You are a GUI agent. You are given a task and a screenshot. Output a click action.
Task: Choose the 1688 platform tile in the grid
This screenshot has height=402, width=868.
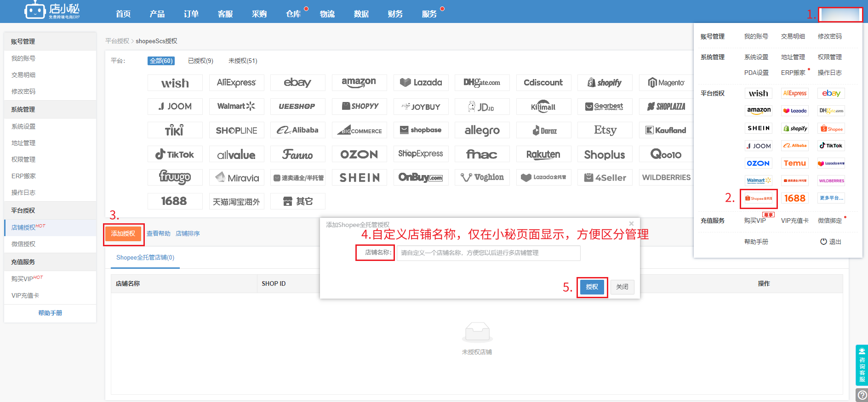click(x=175, y=201)
